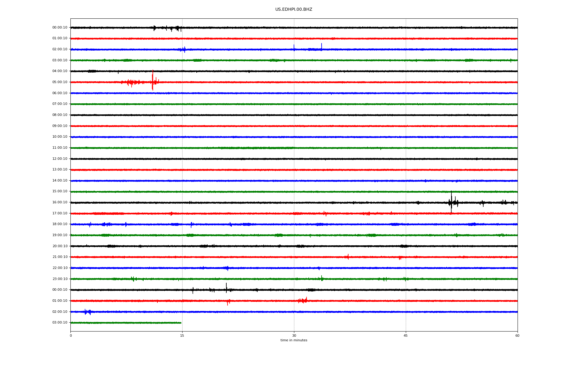The width and height of the screenshot is (588, 368).
Task: Select the 20:00:10 row label
Action: [60, 246]
